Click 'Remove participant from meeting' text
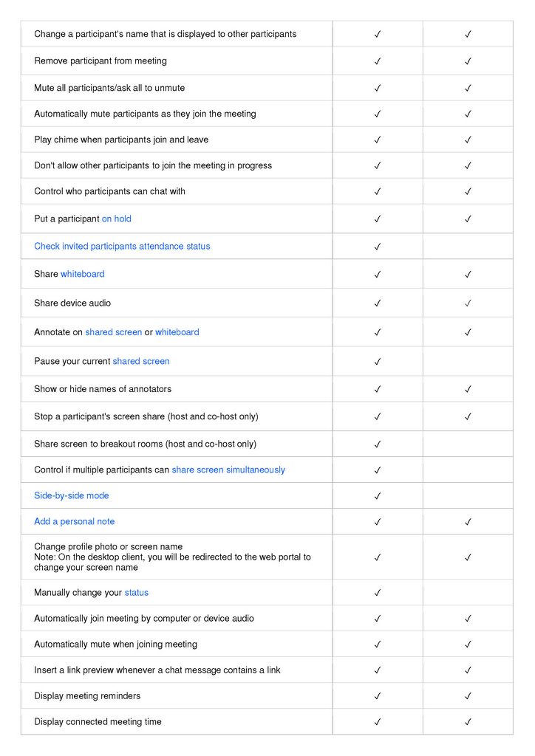Screen dimensions: 535x756 click(100, 61)
